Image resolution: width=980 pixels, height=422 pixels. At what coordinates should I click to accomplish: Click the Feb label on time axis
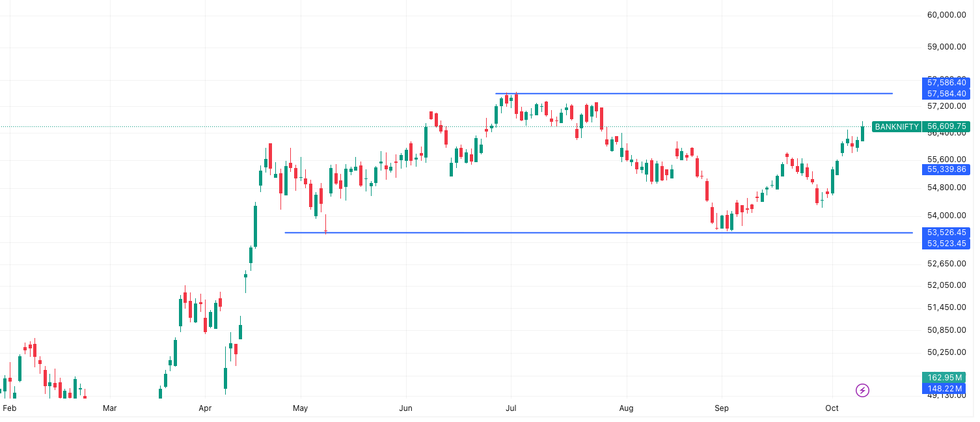click(x=9, y=408)
